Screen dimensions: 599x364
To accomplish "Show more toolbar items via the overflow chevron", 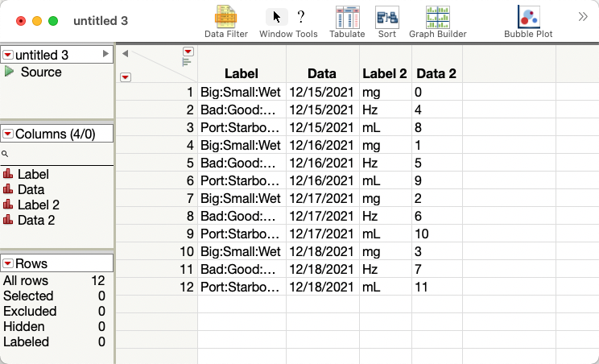I will (x=583, y=16).
